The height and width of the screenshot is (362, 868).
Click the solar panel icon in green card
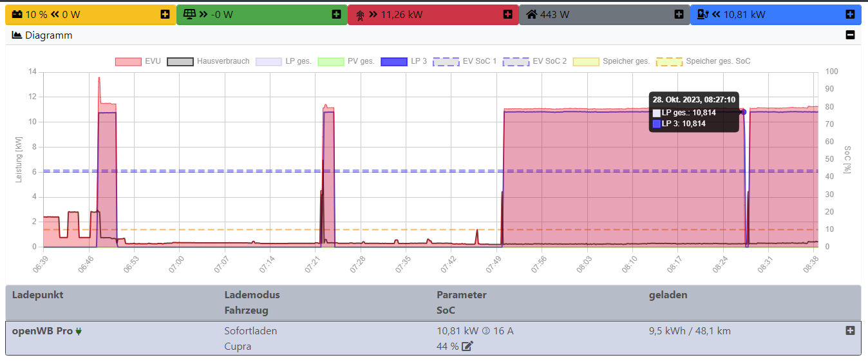click(x=189, y=14)
